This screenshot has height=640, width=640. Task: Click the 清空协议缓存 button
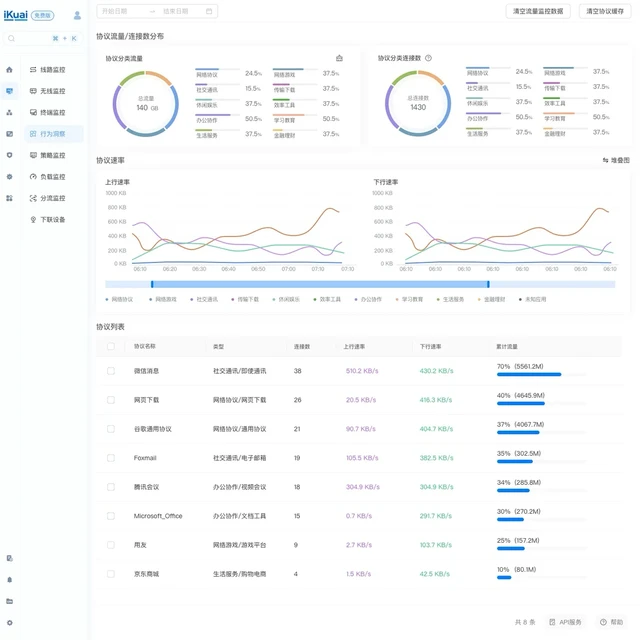pos(604,11)
